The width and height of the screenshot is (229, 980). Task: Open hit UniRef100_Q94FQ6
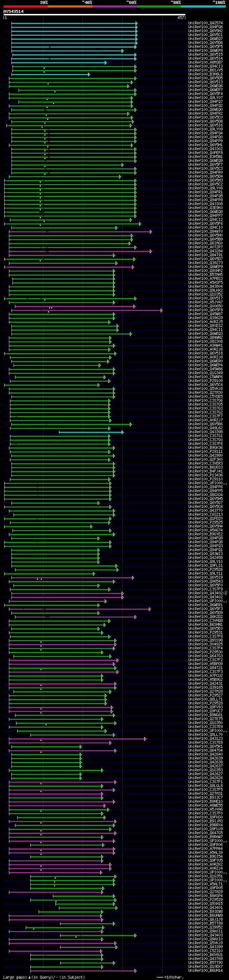(x=205, y=27)
